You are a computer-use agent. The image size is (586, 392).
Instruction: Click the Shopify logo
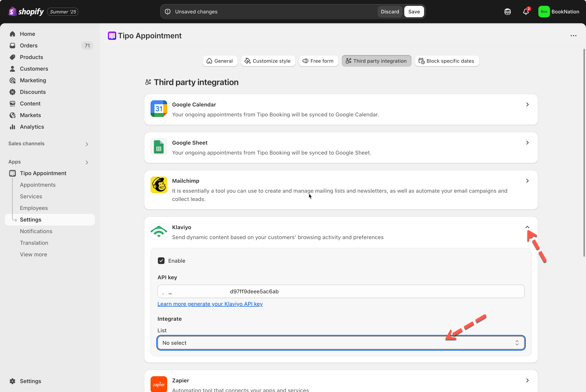point(26,11)
